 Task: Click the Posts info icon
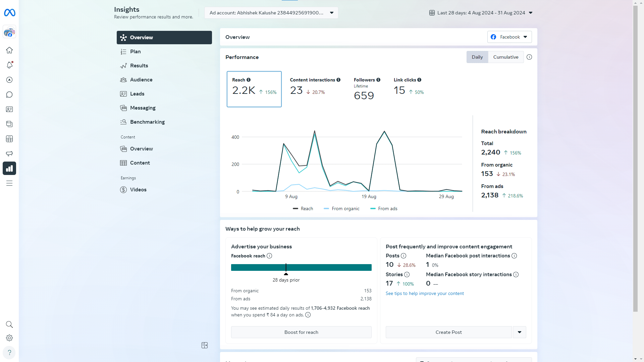404,256
